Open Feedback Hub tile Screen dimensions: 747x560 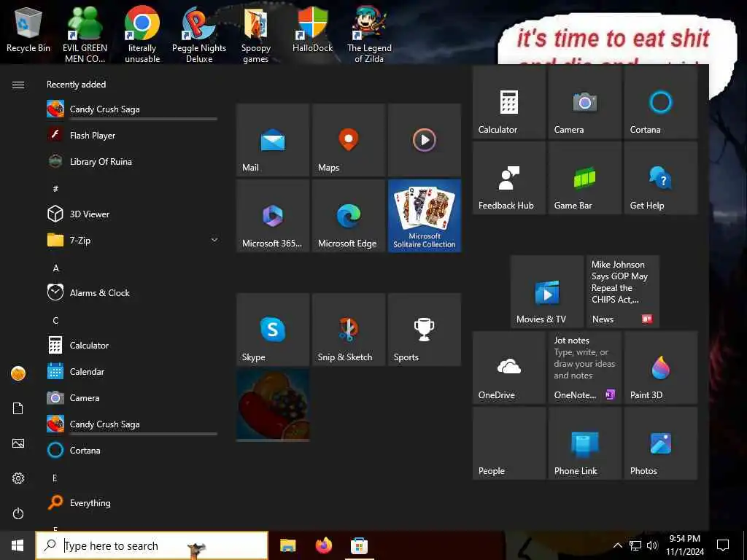(x=508, y=178)
